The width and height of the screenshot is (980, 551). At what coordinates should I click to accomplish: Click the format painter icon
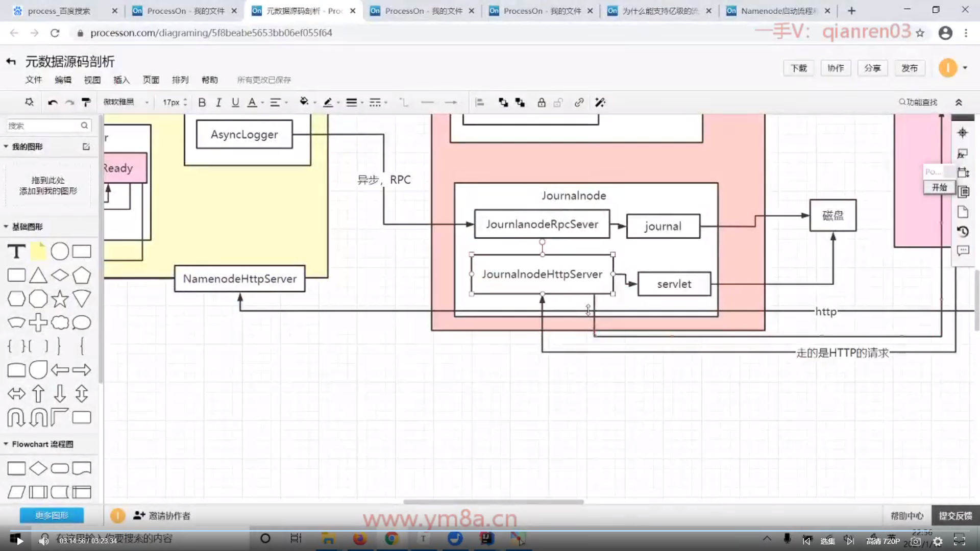[86, 103]
